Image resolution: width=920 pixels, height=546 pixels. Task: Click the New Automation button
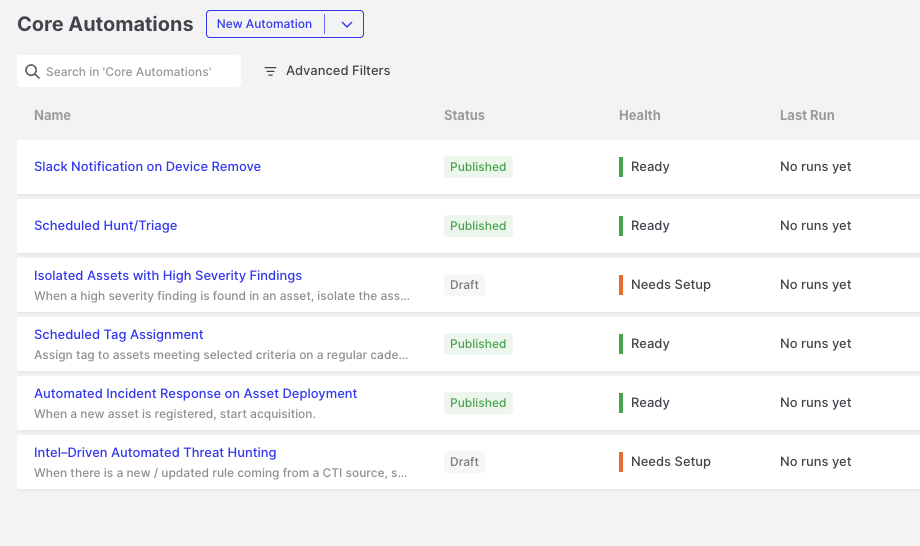pyautogui.click(x=265, y=24)
